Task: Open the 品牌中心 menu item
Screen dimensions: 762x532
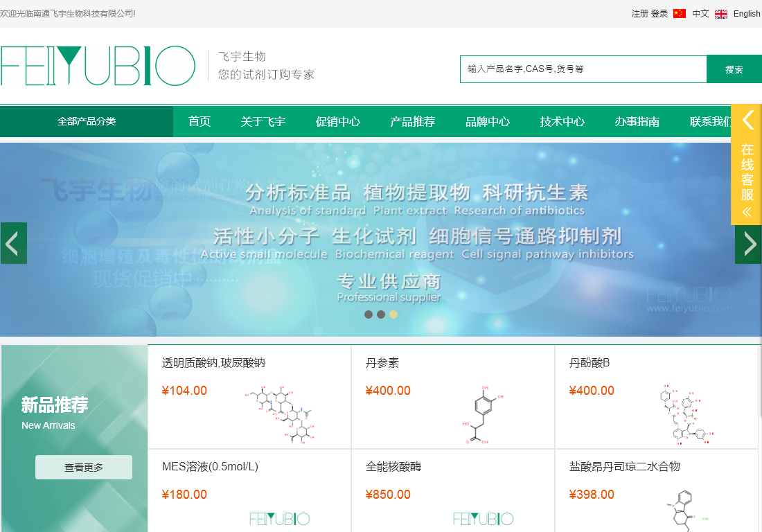Action: 488,121
